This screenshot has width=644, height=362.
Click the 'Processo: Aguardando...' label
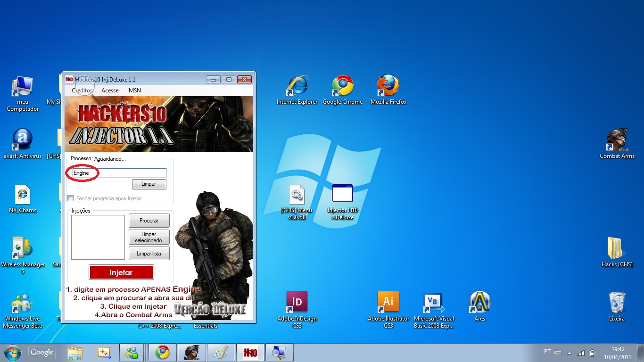tap(99, 159)
